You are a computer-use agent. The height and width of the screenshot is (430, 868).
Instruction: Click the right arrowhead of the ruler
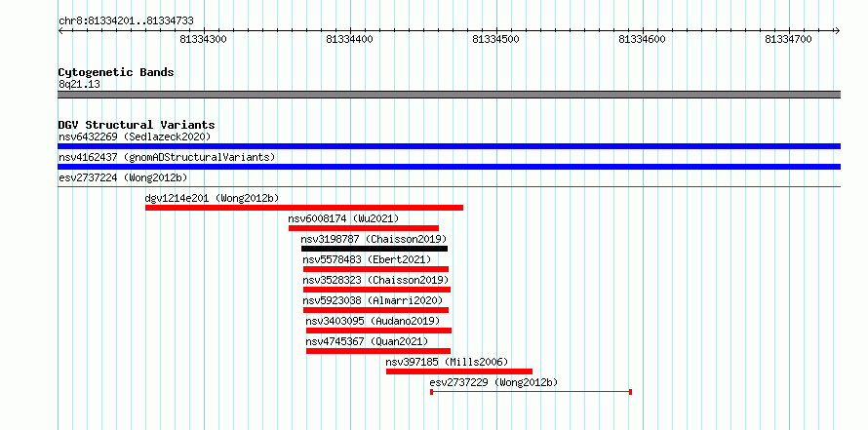(x=837, y=31)
